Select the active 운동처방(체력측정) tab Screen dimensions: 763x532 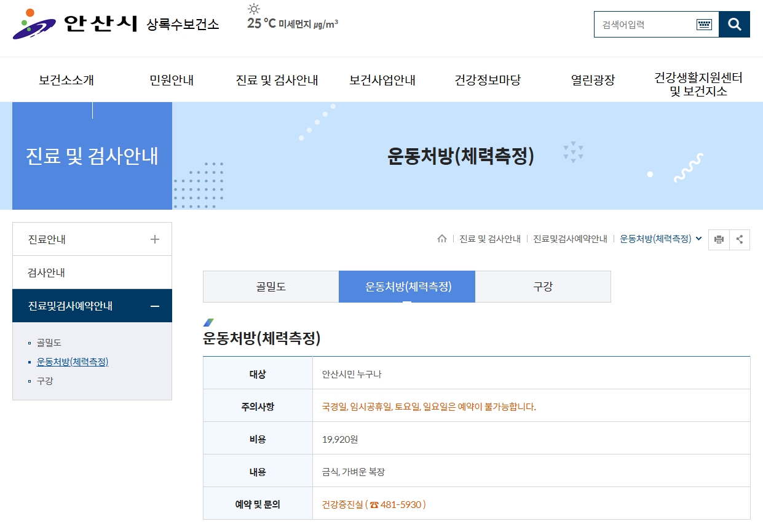point(406,286)
